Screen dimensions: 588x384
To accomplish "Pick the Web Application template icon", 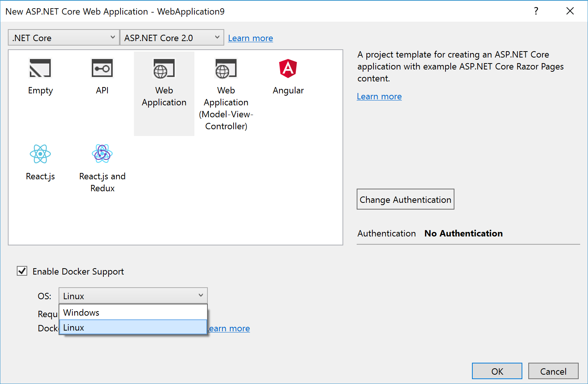I will point(164,69).
